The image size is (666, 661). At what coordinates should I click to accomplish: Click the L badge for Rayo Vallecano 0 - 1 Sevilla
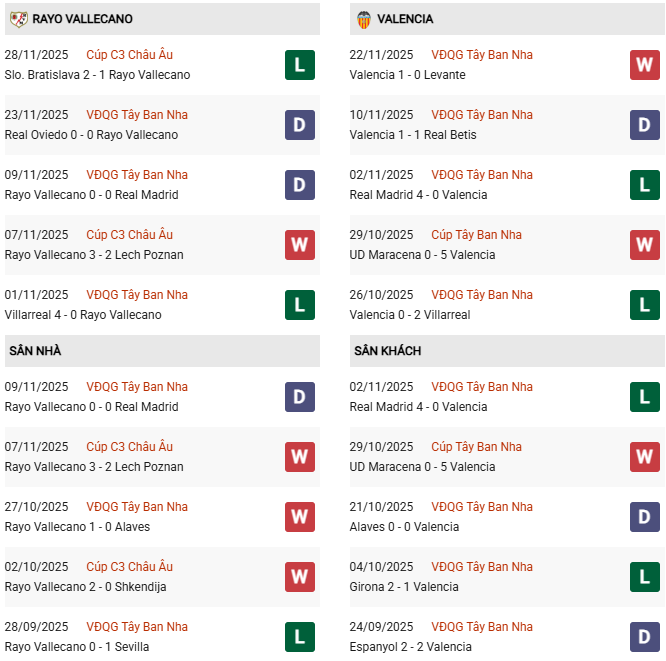299,637
